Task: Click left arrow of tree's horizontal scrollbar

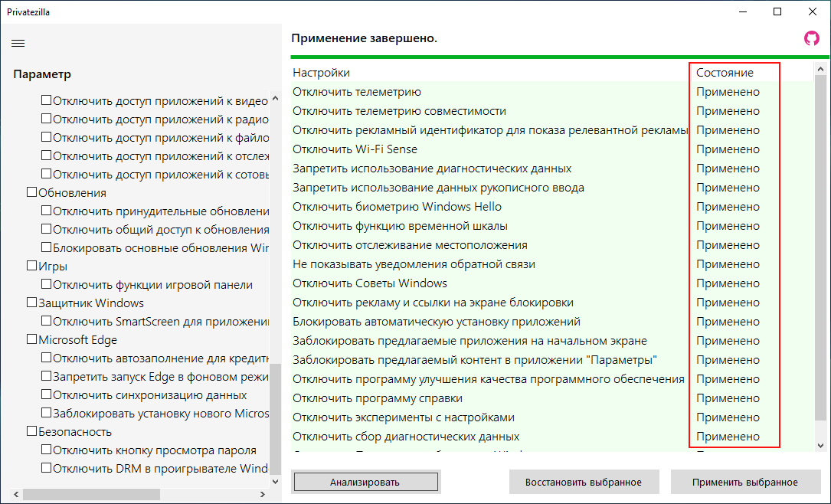Action: 16,495
